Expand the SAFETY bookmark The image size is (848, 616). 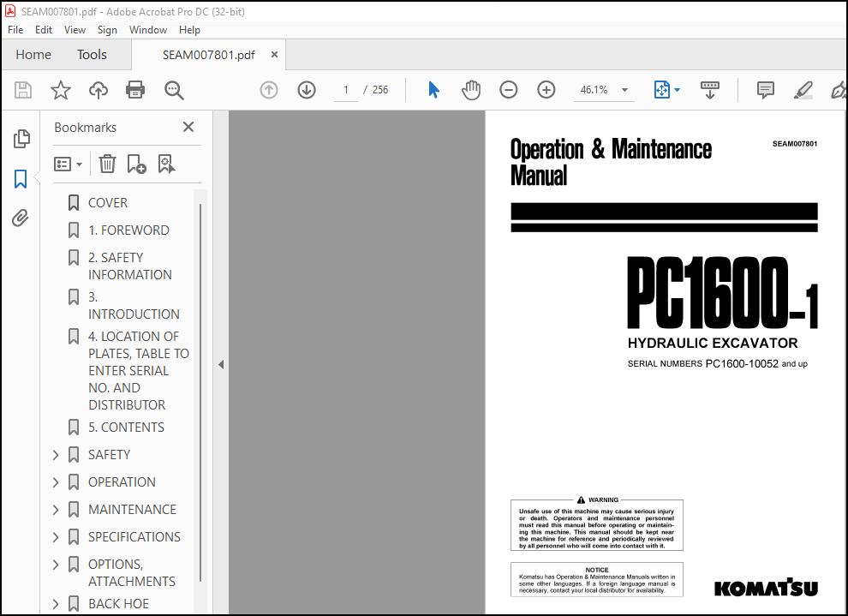click(56, 455)
